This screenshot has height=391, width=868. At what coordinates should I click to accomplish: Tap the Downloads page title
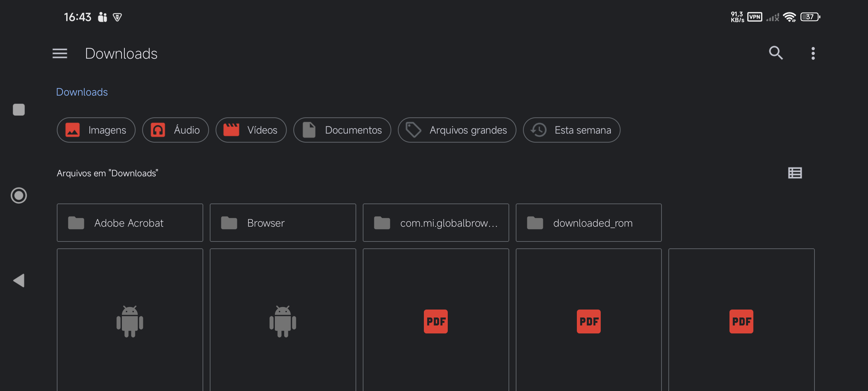(121, 54)
